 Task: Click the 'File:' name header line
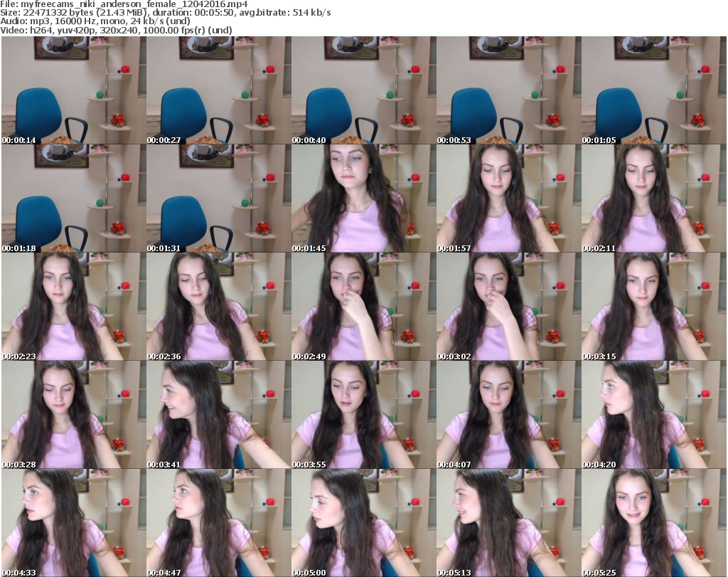[x=124, y=4]
